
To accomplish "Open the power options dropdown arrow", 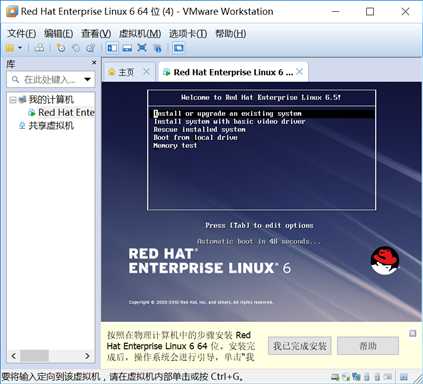I will pyautogui.click(x=20, y=48).
